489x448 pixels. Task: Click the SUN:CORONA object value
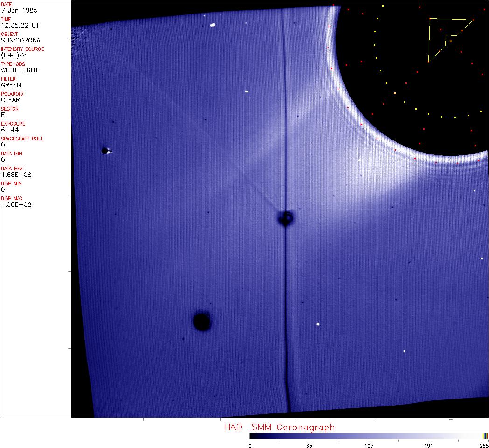21,40
